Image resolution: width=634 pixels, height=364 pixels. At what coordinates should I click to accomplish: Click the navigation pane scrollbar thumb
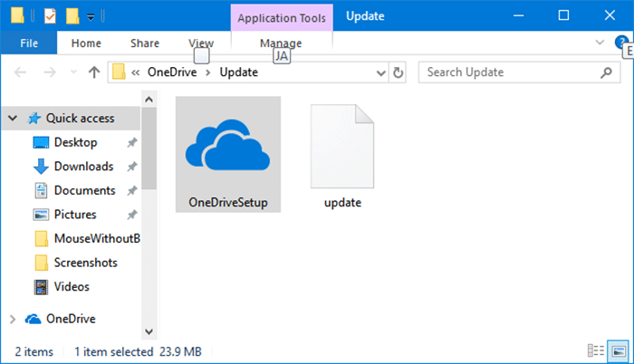coord(149,148)
